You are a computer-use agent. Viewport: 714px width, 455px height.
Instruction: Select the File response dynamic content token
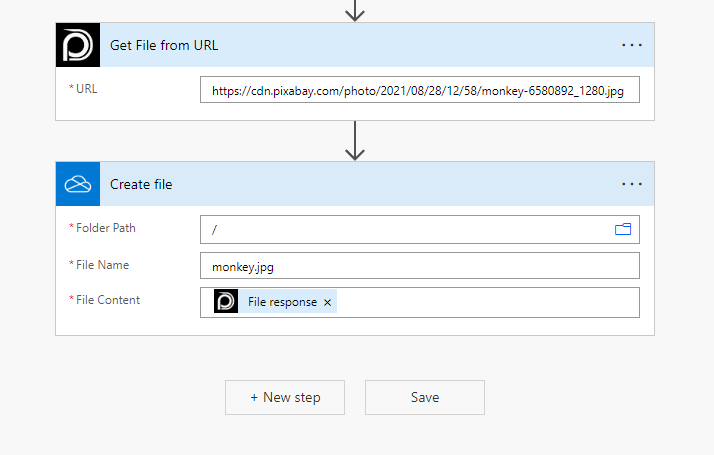(282, 302)
